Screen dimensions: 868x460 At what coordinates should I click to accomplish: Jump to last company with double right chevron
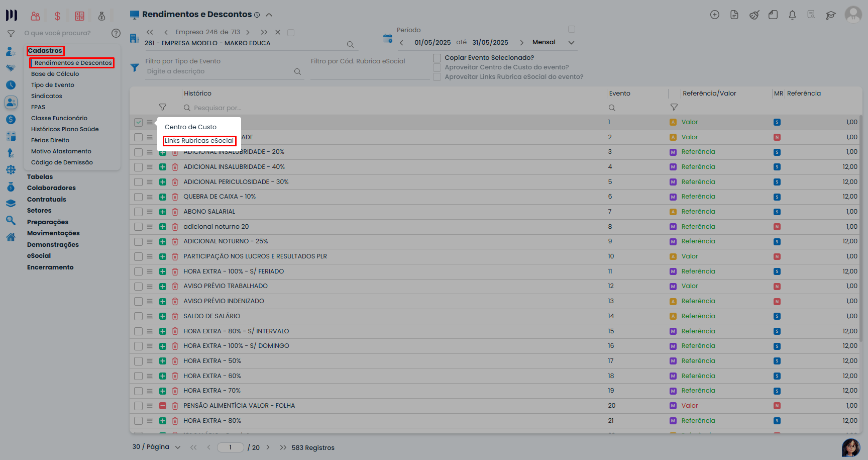pos(264,32)
